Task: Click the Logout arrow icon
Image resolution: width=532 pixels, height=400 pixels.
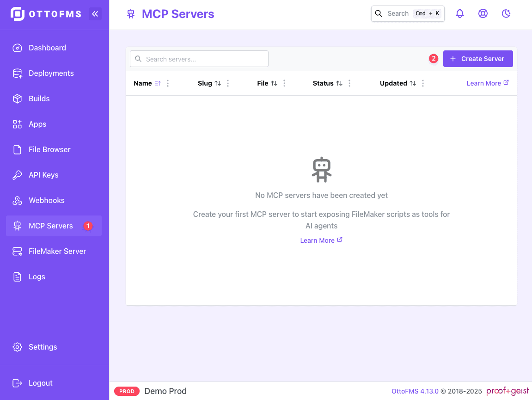Action: 17,383
